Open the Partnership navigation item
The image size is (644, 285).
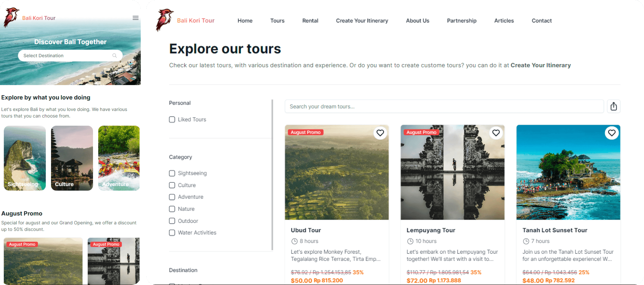[462, 21]
